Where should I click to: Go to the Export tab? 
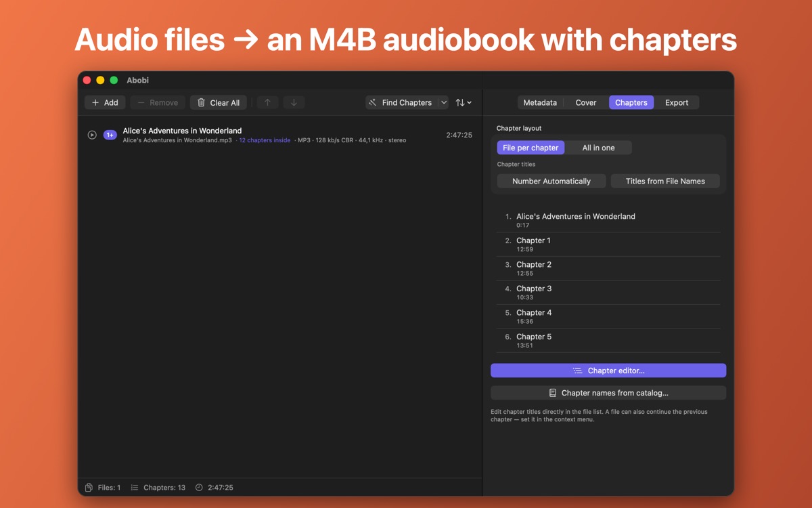tap(677, 102)
